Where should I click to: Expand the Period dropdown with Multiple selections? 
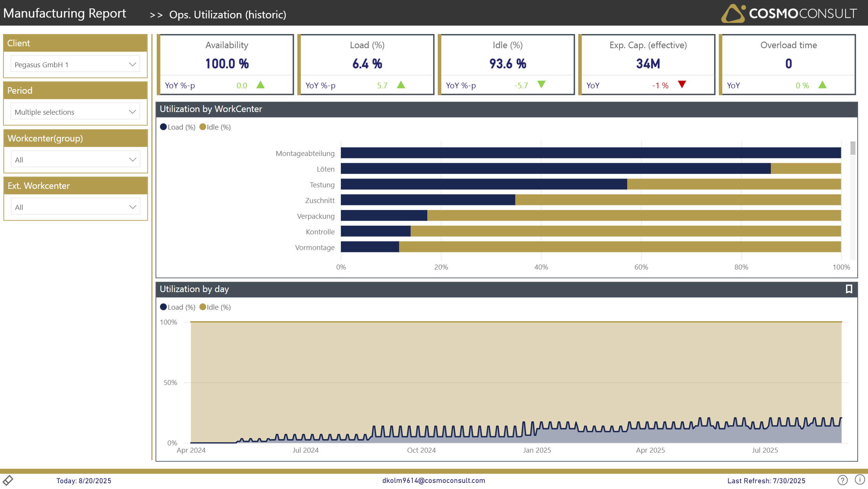click(75, 112)
